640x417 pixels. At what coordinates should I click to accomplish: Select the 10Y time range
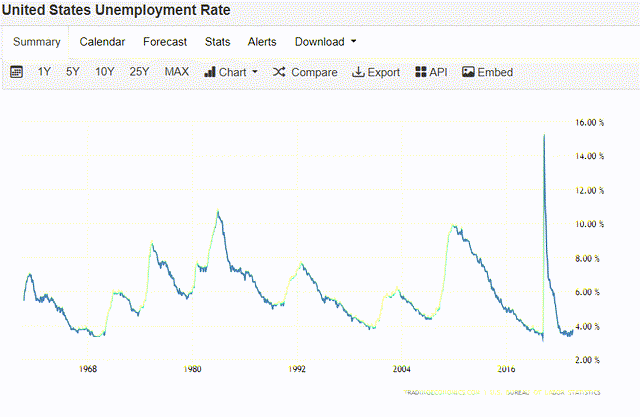pos(104,72)
